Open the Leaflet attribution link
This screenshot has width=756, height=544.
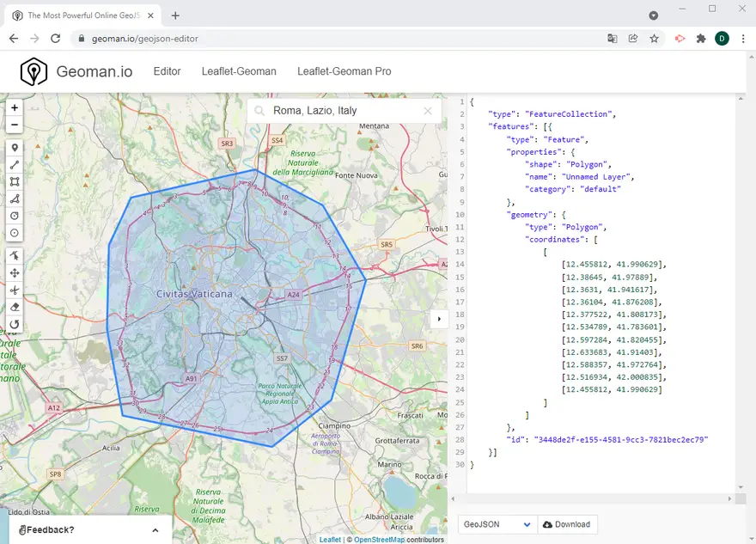tap(330, 540)
